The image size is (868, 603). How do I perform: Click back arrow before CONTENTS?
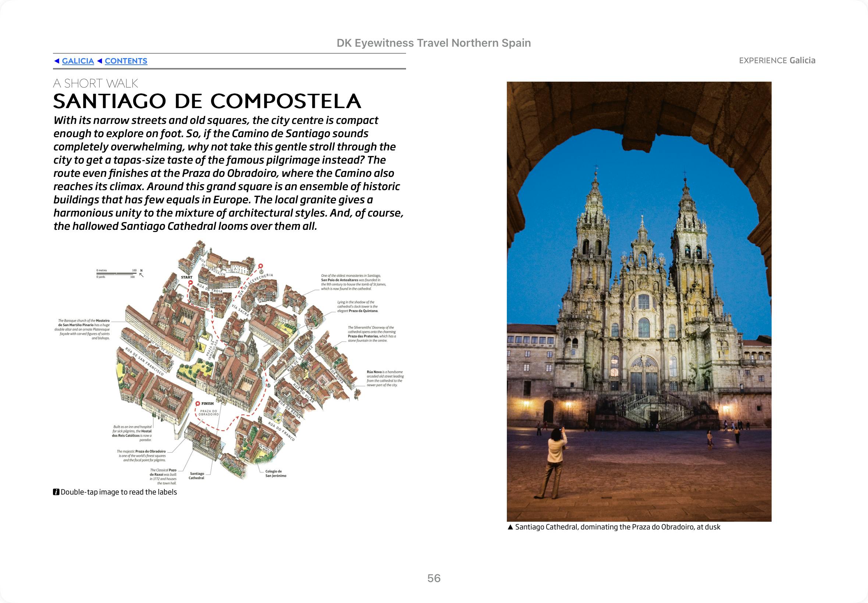(100, 61)
